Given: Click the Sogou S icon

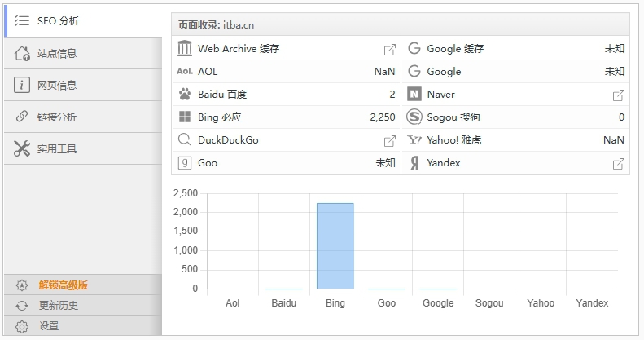Looking at the screenshot, I should (414, 117).
